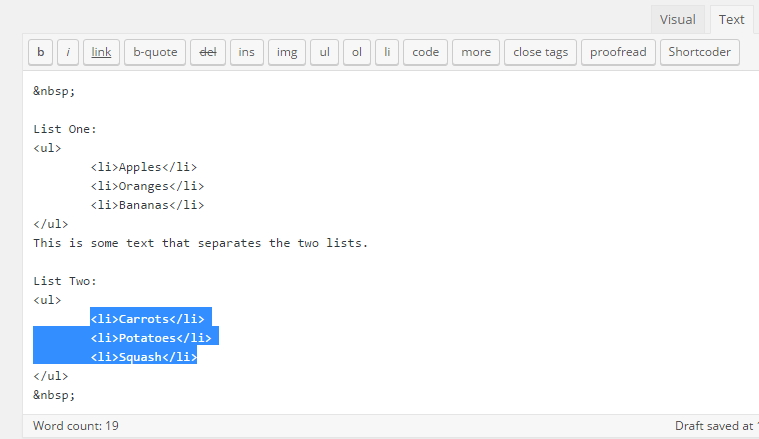The width and height of the screenshot is (759, 439).
Task: Click the del strikethrough tag button
Action: coord(208,52)
